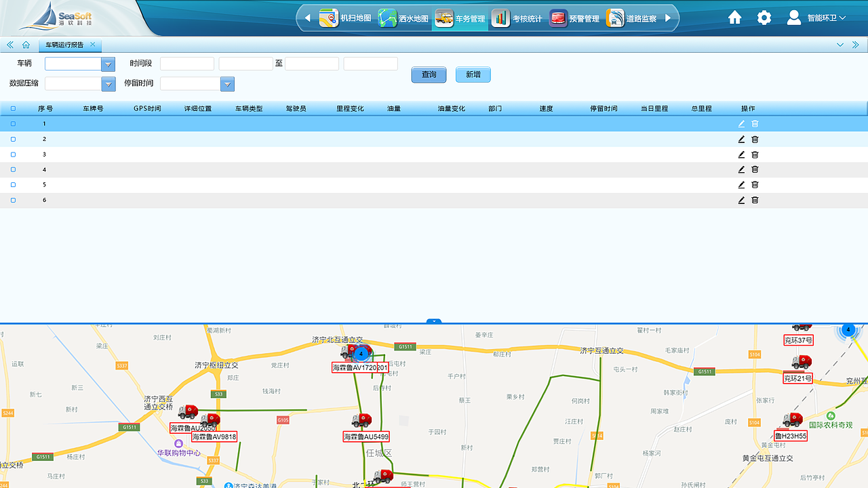The height and width of the screenshot is (488, 868).
Task: Click the 新增 button
Action: [x=473, y=75]
